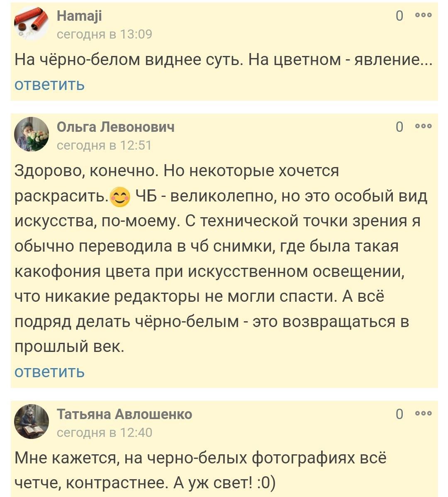Click the smiling emoji in Ольга's comment

(120, 197)
